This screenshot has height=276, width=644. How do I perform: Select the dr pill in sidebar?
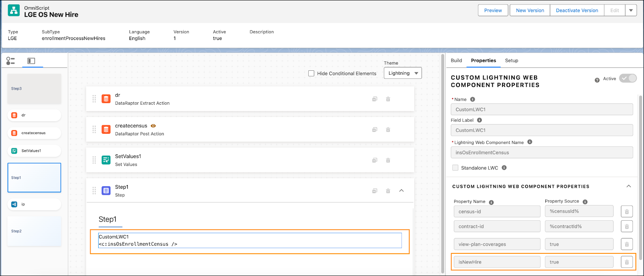pos(34,115)
